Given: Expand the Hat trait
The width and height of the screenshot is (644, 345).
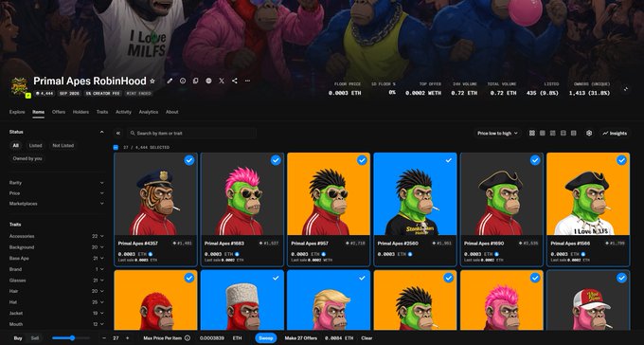Looking at the screenshot, I should click(x=57, y=302).
